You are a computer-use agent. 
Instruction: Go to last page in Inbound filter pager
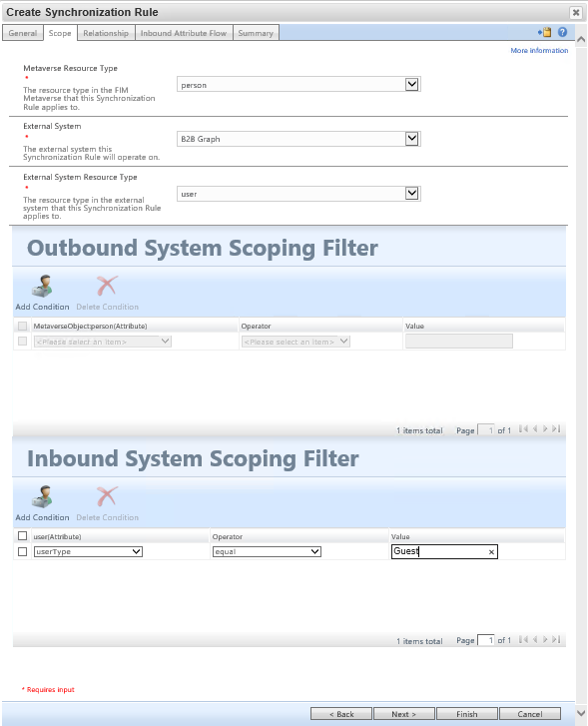[556, 639]
